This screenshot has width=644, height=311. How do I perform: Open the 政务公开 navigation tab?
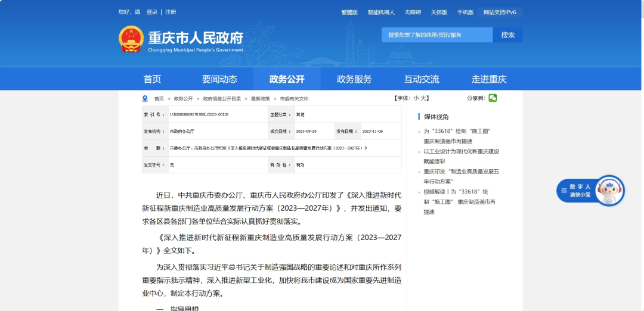(x=287, y=79)
